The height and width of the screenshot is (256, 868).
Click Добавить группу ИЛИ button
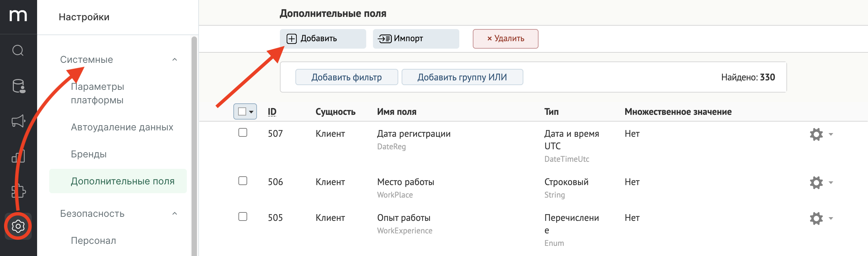click(462, 77)
